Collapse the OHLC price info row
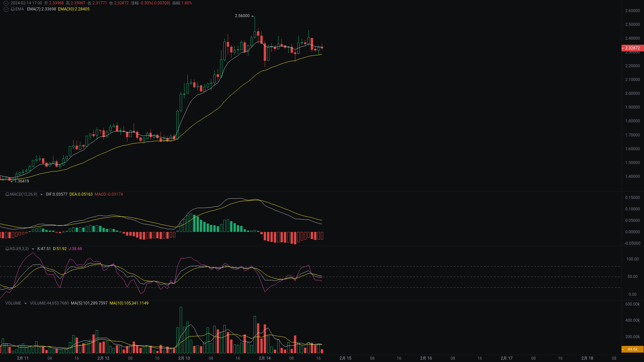This screenshot has height=362, width=644. [x=5, y=3]
